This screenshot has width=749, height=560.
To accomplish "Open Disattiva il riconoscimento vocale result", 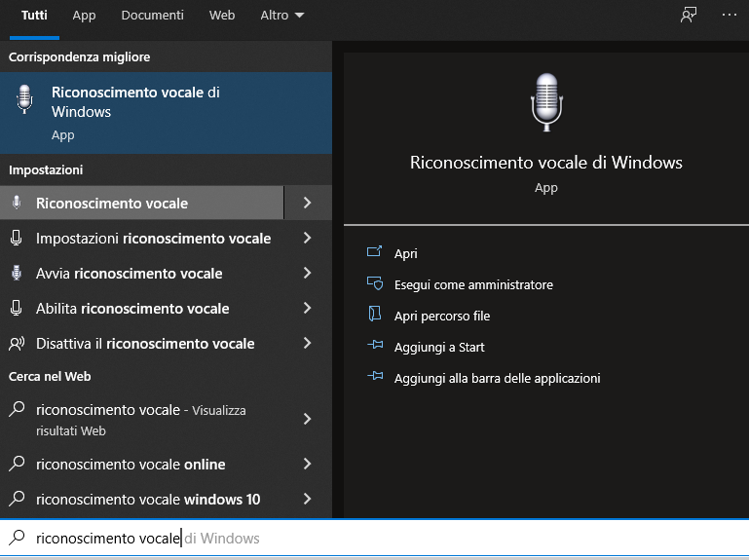I will pyautogui.click(x=142, y=343).
